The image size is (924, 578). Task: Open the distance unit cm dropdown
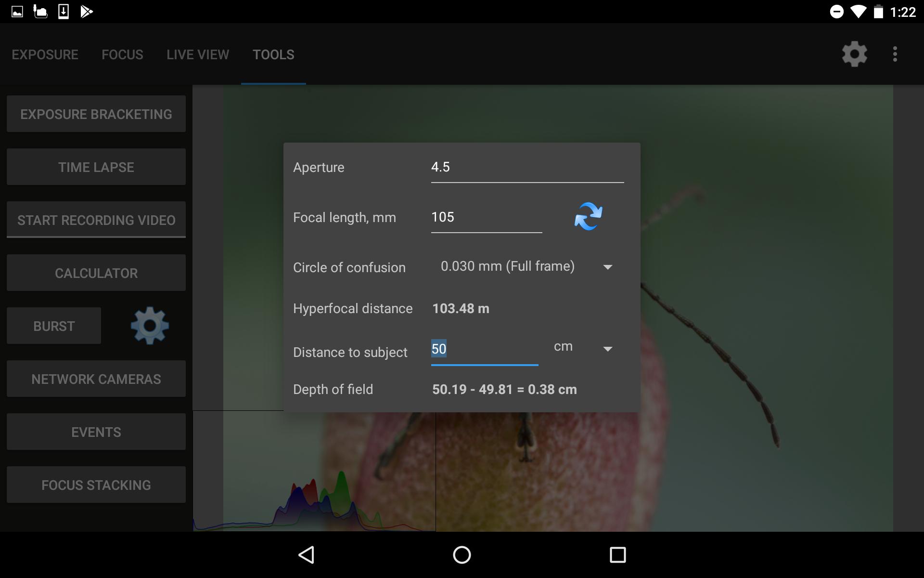click(x=584, y=347)
